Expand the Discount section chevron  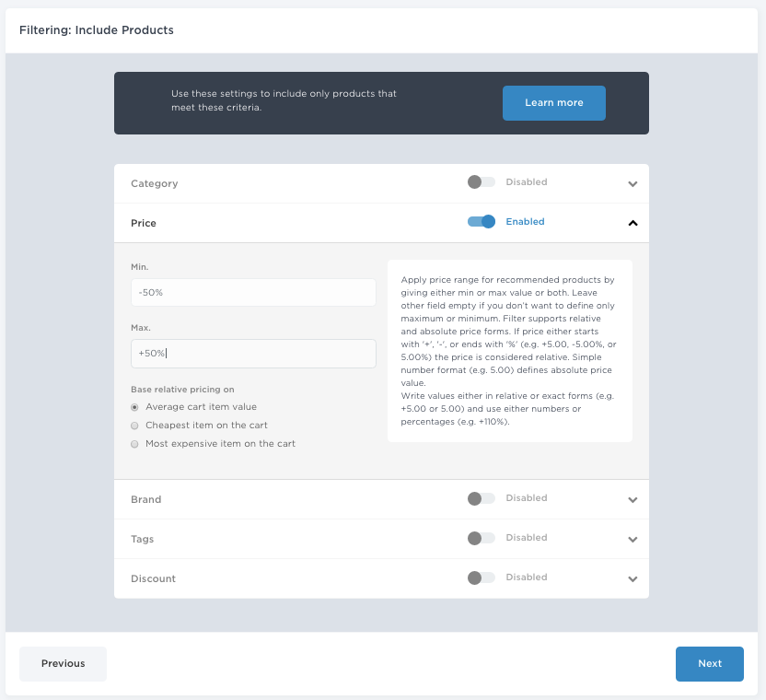(x=633, y=578)
